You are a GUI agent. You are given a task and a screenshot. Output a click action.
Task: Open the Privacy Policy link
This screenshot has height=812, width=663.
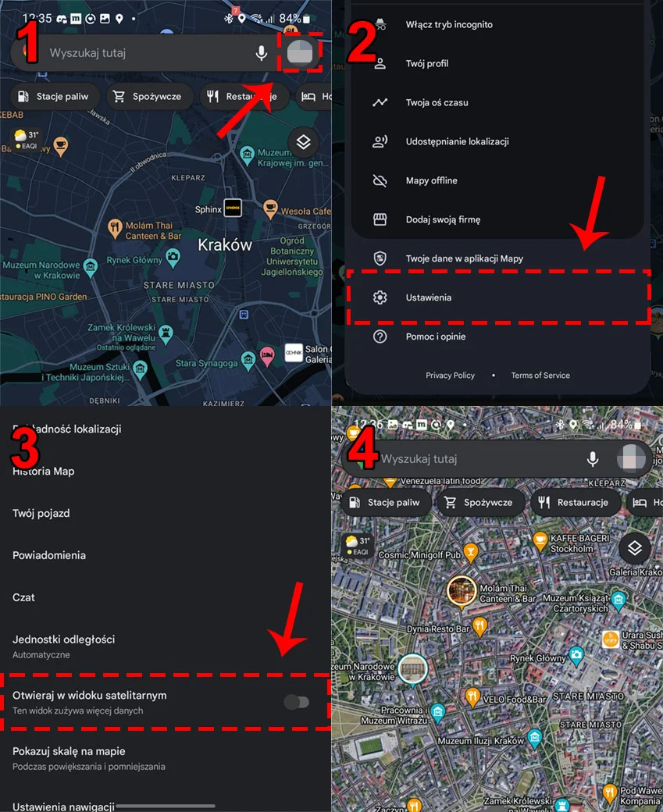450,376
